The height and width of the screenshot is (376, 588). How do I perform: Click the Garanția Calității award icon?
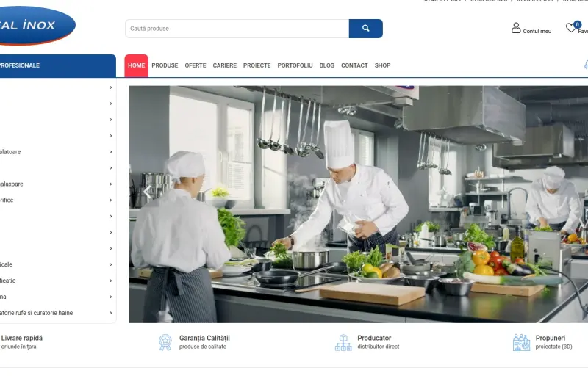click(165, 342)
